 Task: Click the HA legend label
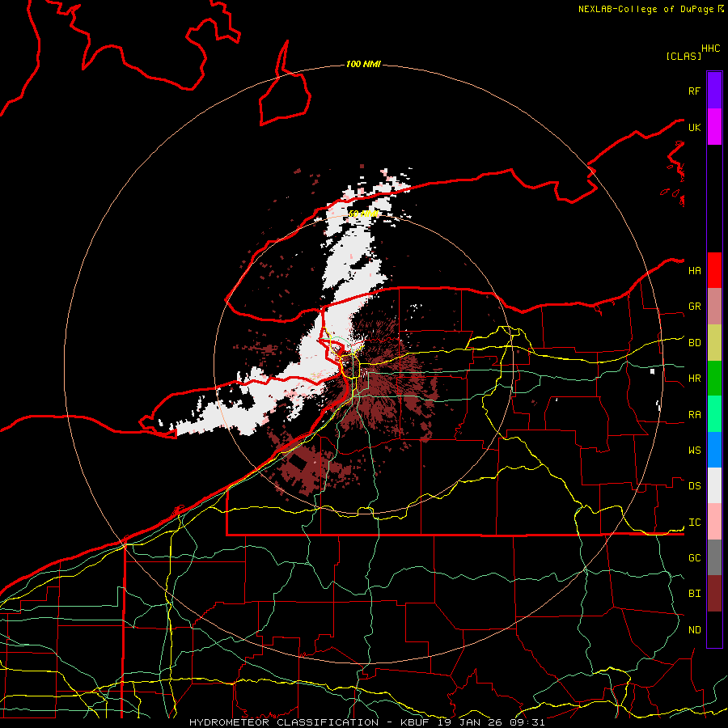pos(694,270)
